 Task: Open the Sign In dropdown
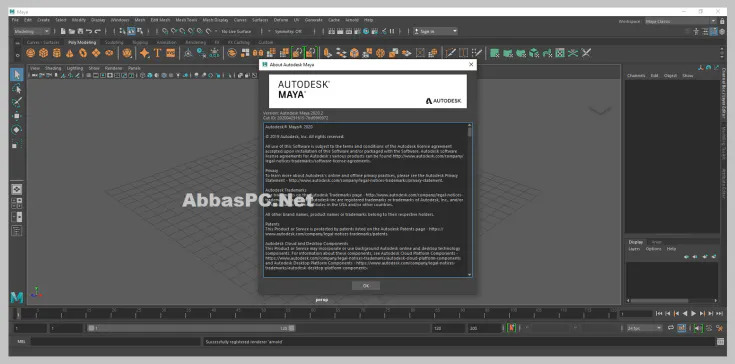tap(435, 31)
